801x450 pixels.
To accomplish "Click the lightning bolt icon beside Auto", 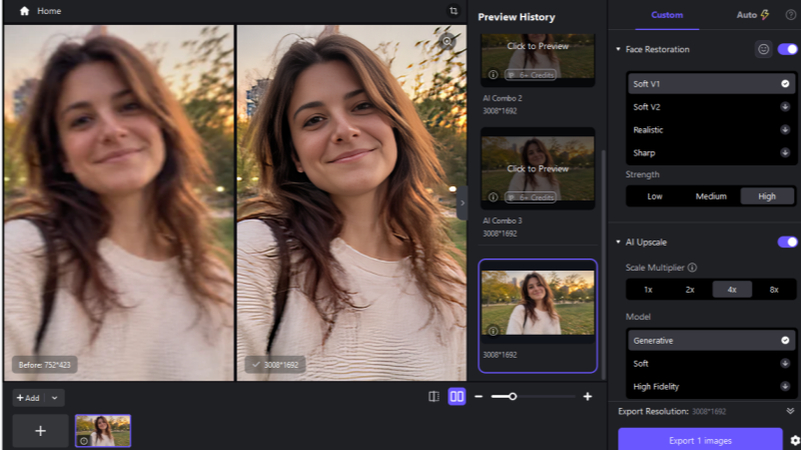I will point(765,15).
